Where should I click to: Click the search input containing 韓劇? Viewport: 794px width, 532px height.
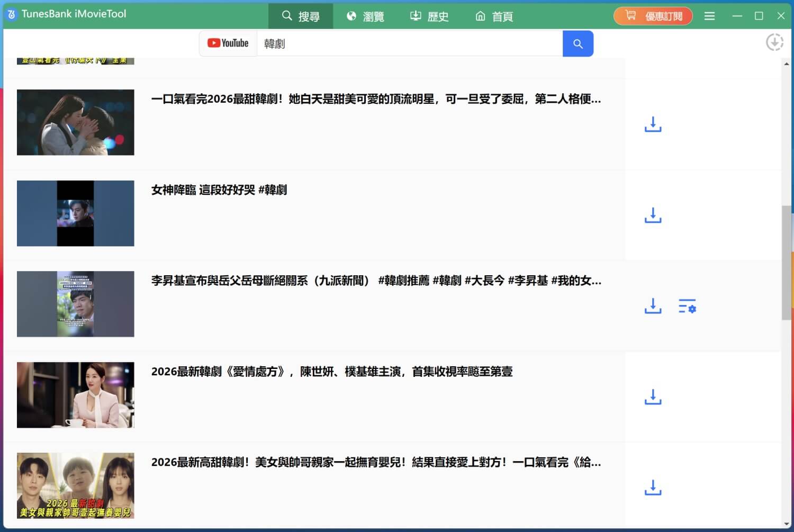click(408, 44)
